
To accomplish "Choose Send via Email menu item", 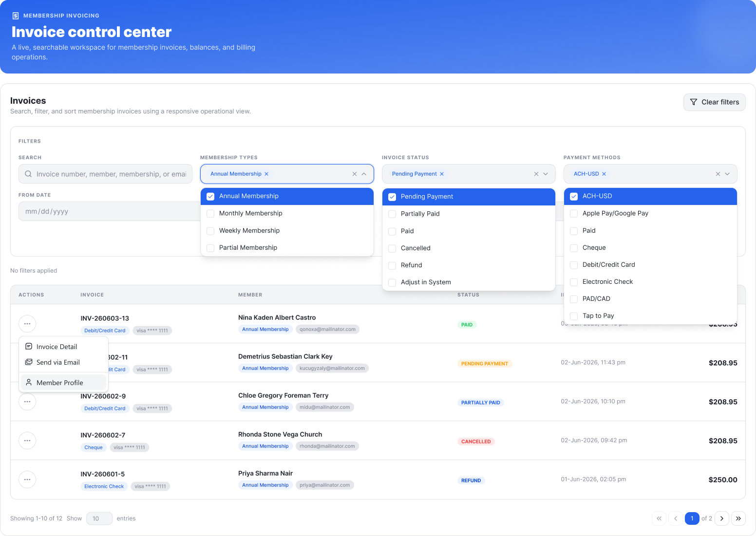I will [63, 362].
